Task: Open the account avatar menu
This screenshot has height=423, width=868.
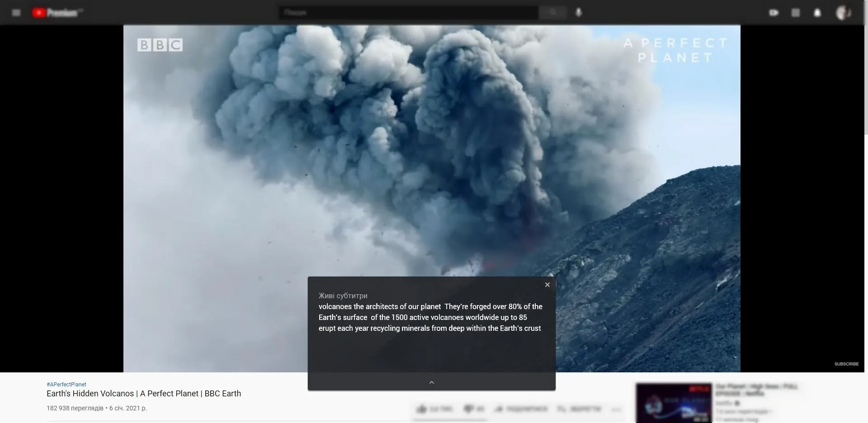Action: (843, 13)
